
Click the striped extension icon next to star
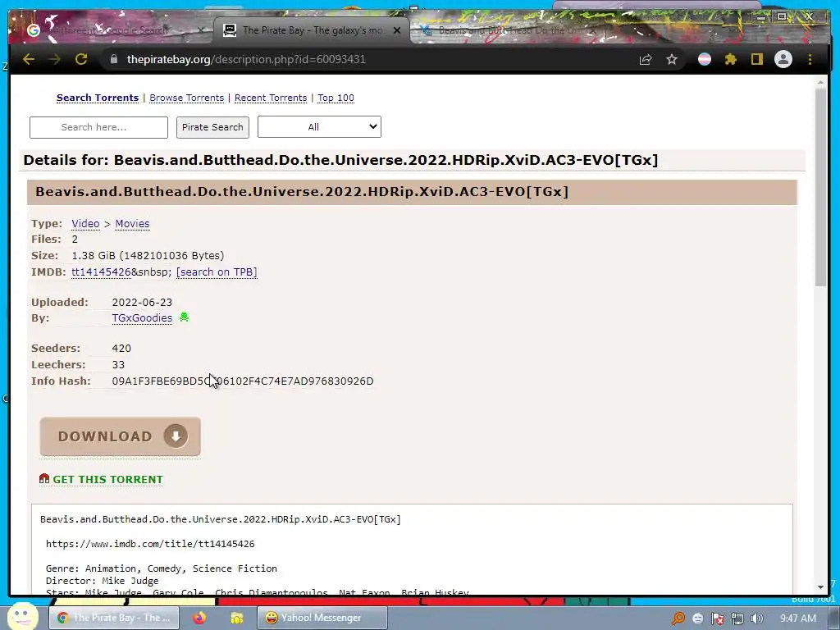705,59
